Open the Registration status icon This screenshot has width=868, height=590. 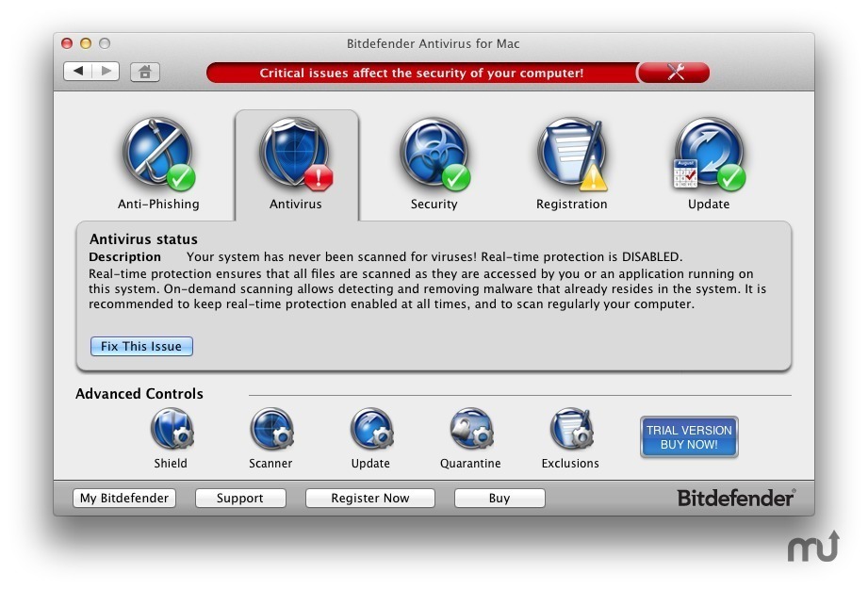pos(571,156)
